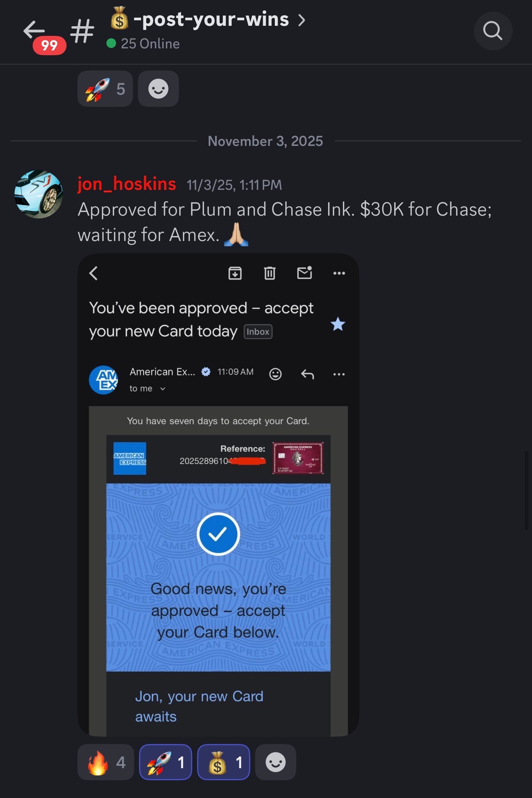Toggle the rocket reaction with count 1
Screen dimensions: 532x798
[165, 762]
